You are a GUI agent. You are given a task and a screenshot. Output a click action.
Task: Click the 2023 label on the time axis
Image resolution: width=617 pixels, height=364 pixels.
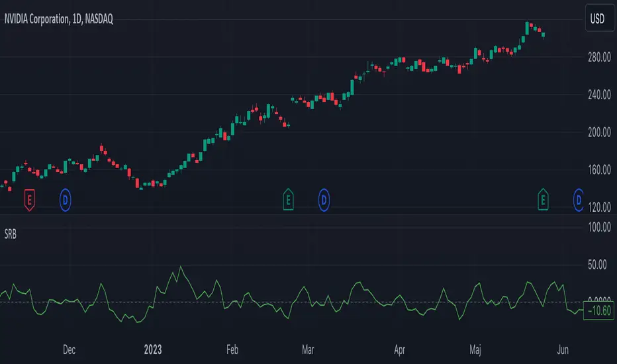153,350
